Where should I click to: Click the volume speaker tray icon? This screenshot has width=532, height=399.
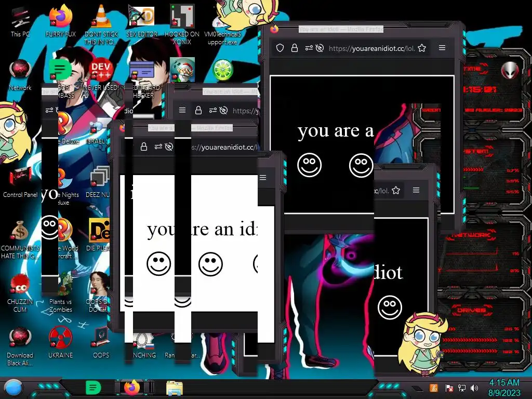click(x=474, y=388)
